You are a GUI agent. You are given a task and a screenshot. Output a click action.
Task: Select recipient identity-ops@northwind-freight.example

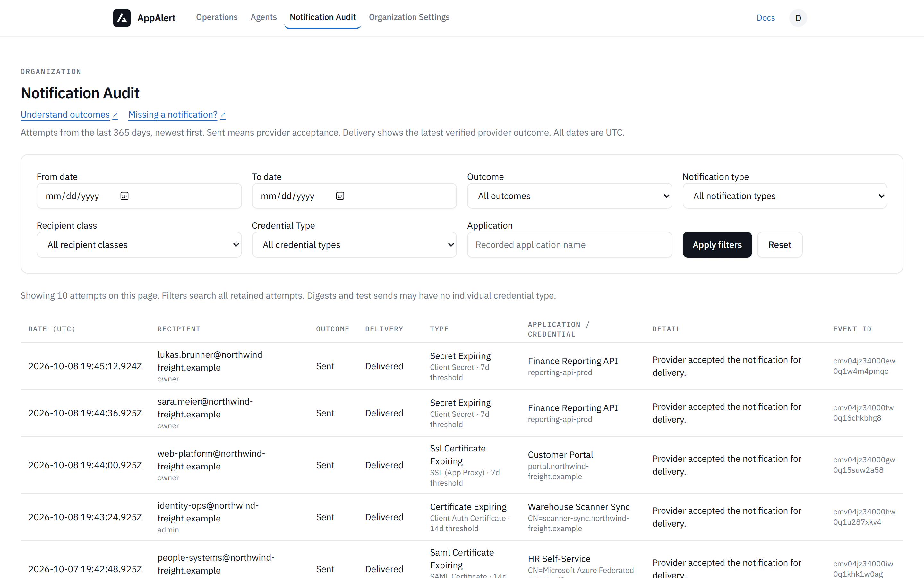point(208,512)
